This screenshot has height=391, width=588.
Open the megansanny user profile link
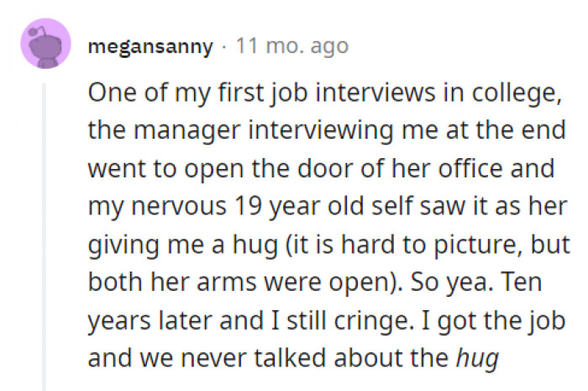tap(150, 46)
